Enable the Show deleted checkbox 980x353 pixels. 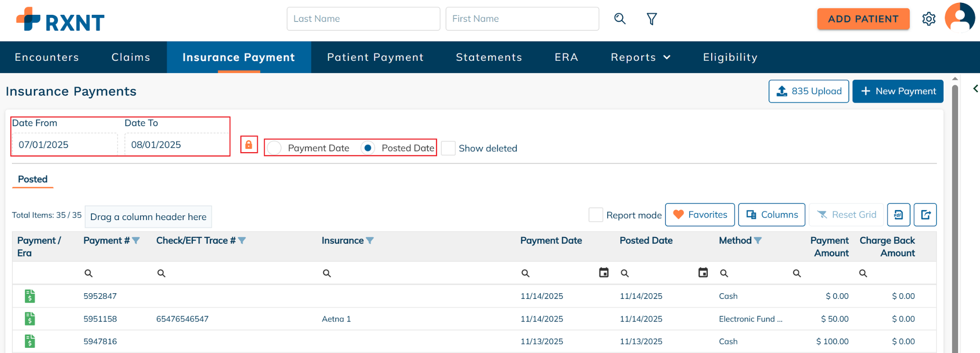(x=448, y=148)
